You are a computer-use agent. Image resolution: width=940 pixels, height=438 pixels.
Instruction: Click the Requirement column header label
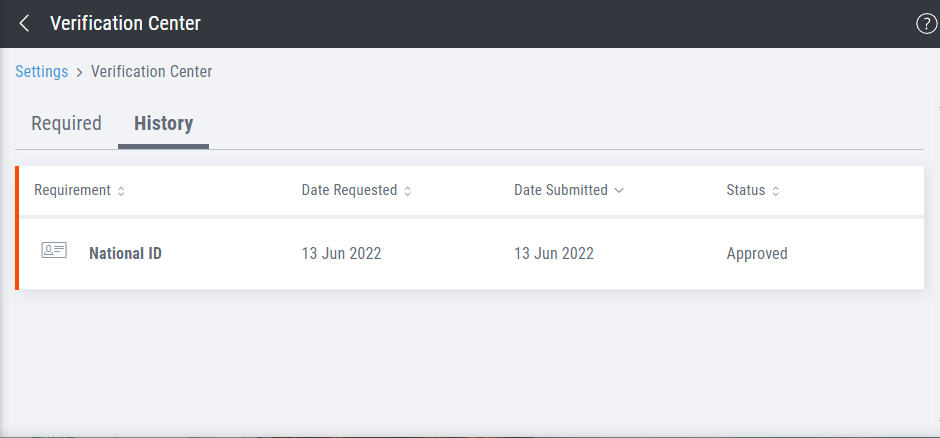[x=72, y=190]
